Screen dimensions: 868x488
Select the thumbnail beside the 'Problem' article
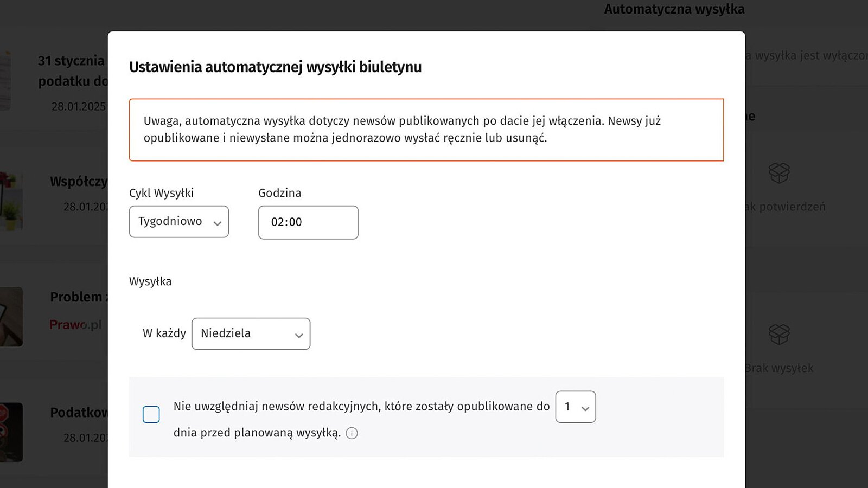tap(11, 317)
